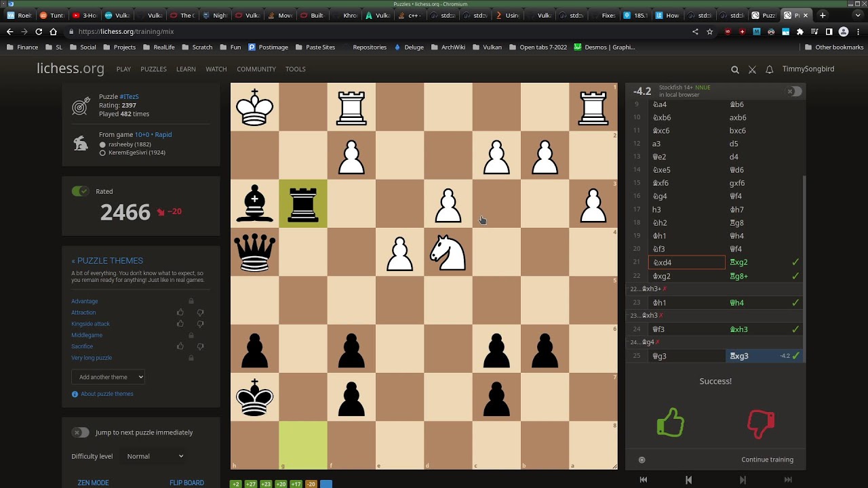Select move Nxd4 in the move list
This screenshot has height=488, width=868.
pyautogui.click(x=686, y=262)
